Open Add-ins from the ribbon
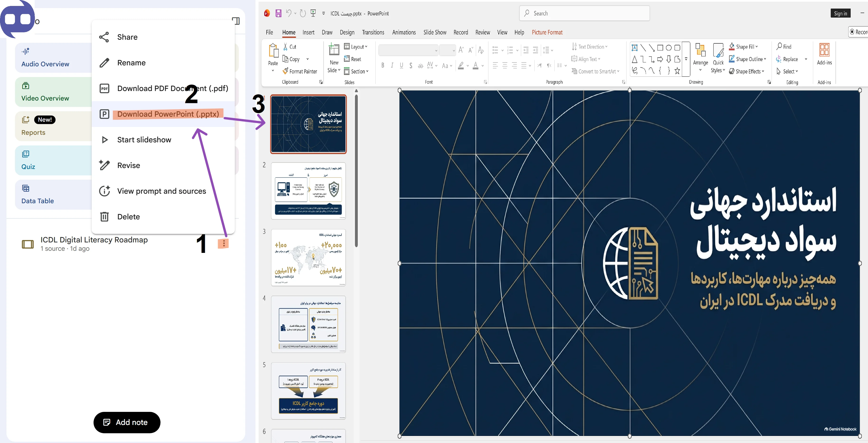This screenshot has width=868, height=443. (824, 54)
